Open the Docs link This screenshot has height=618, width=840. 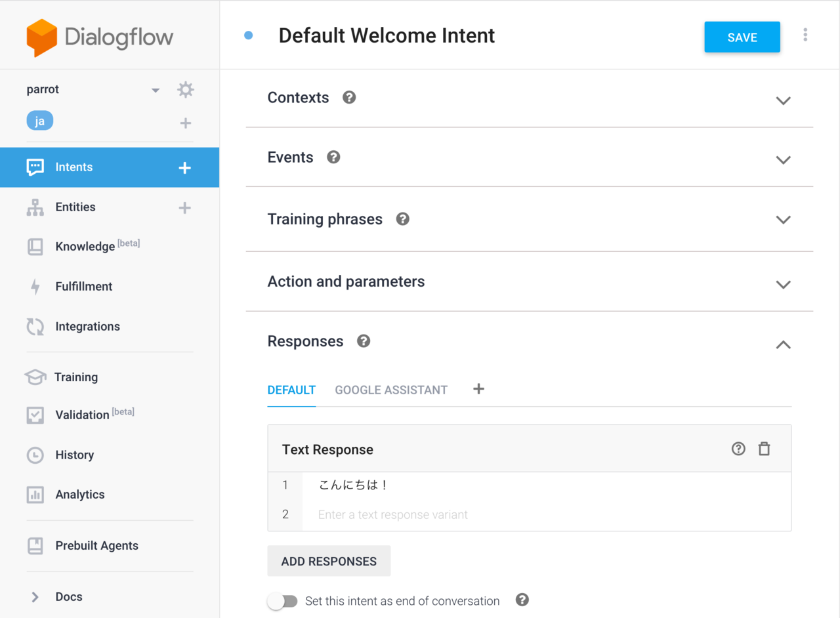pyautogui.click(x=69, y=597)
